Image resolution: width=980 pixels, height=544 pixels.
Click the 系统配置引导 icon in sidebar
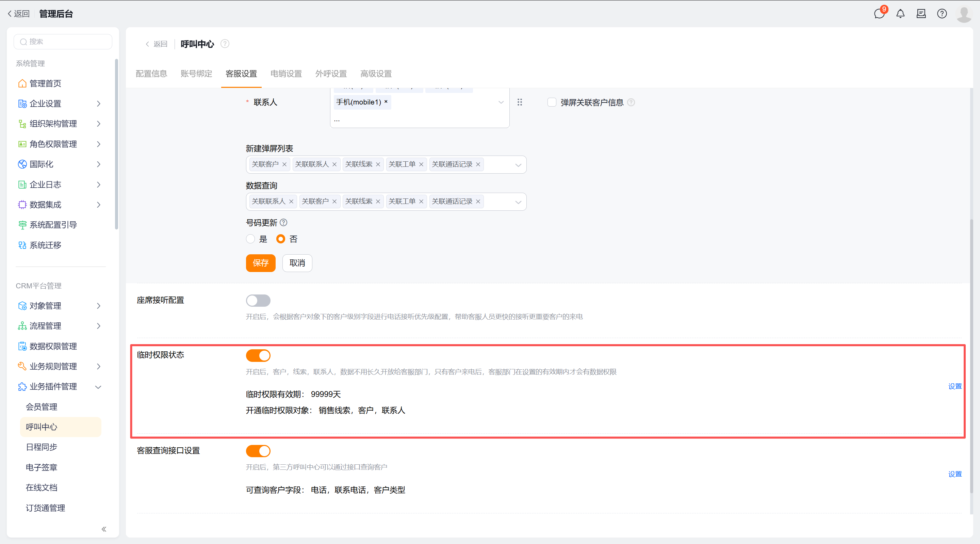point(22,225)
